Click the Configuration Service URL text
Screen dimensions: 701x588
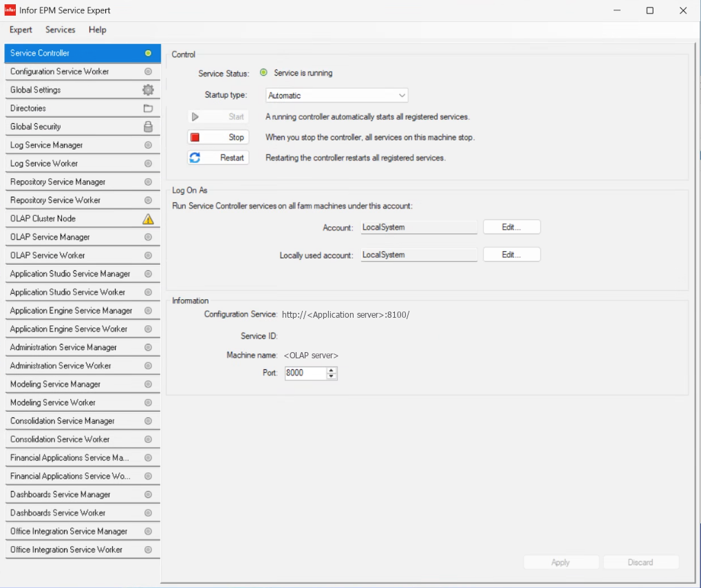(345, 314)
